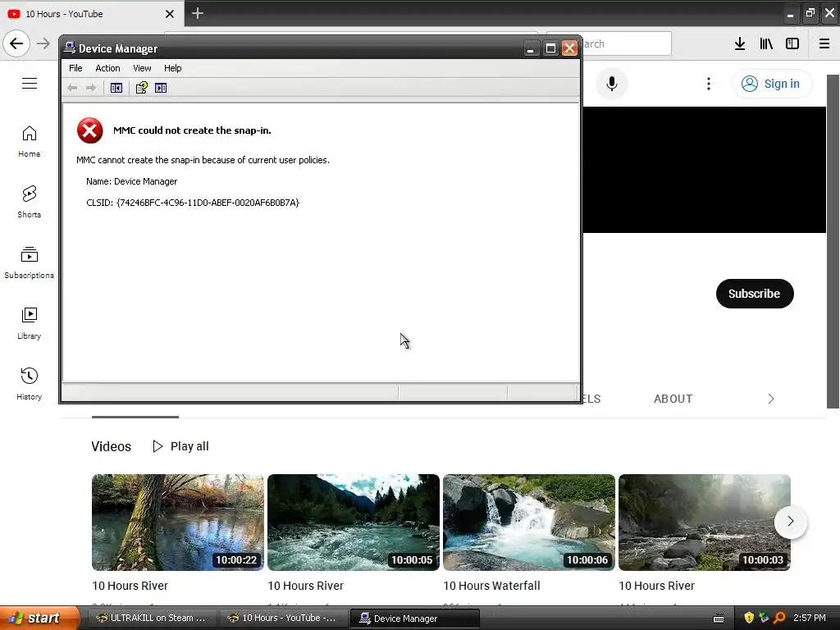
Task: Click the Windows Start button
Action: [x=39, y=618]
